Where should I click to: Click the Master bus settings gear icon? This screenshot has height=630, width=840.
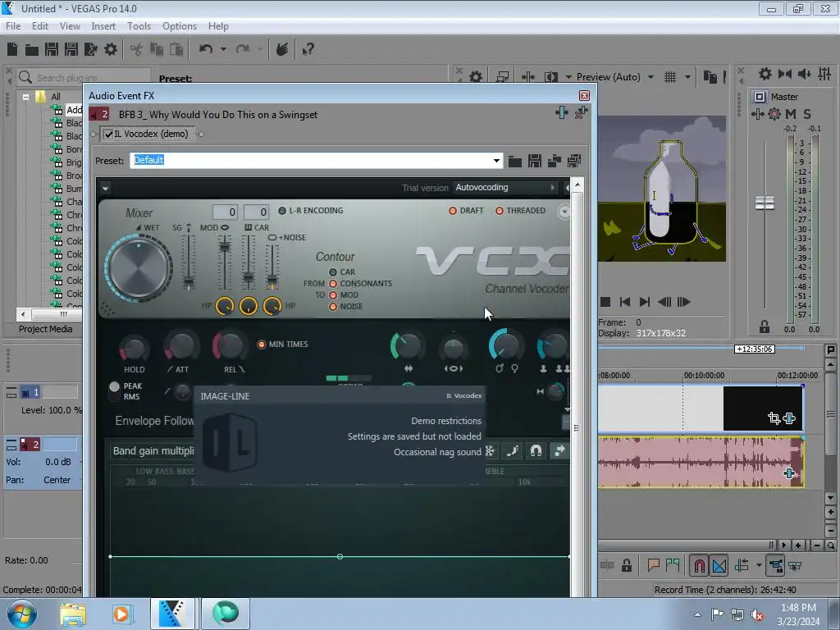(x=765, y=73)
